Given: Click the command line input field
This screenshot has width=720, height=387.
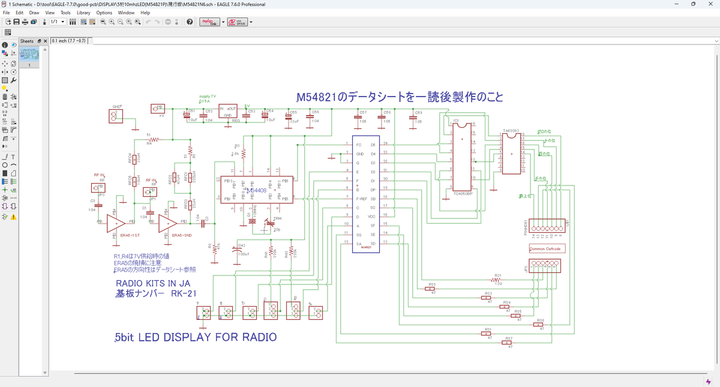Looking at the screenshot, I should [x=404, y=41].
